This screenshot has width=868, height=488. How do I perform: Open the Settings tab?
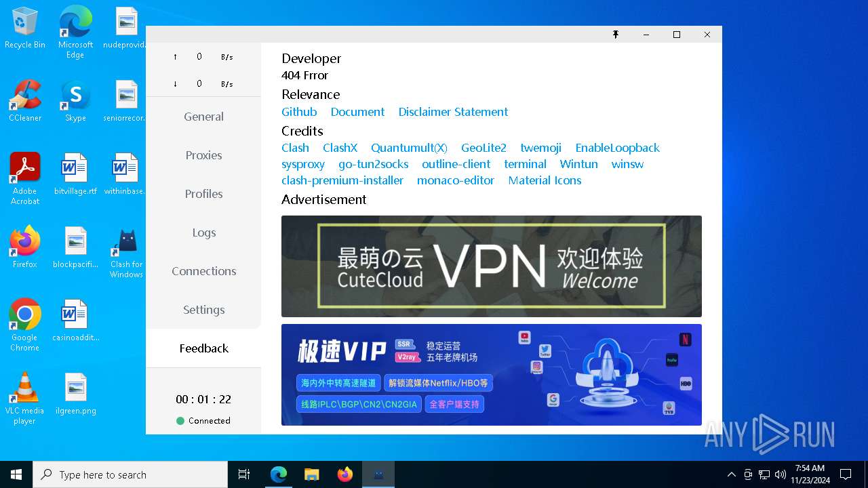(x=203, y=310)
